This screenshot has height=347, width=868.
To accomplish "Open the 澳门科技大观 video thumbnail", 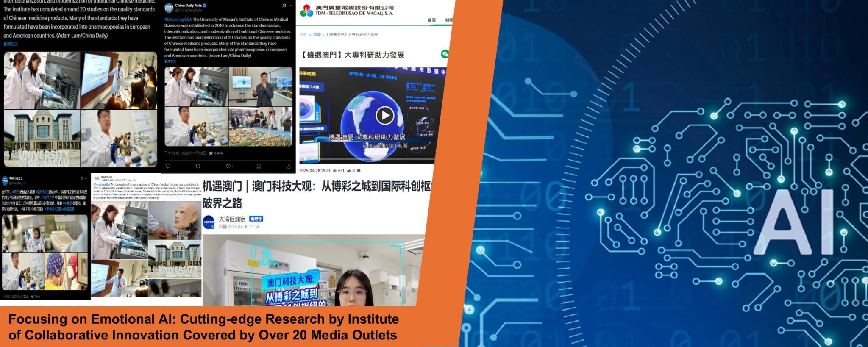I will point(313,270).
